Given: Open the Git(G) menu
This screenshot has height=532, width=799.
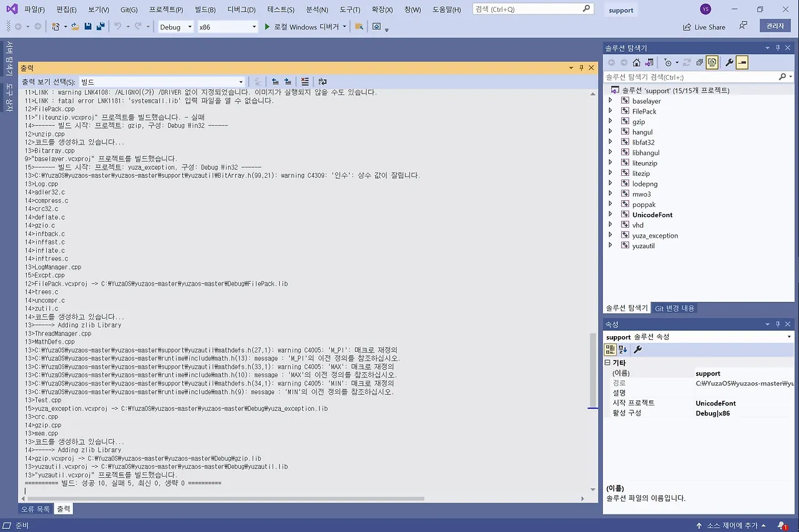Looking at the screenshot, I should pos(129,9).
